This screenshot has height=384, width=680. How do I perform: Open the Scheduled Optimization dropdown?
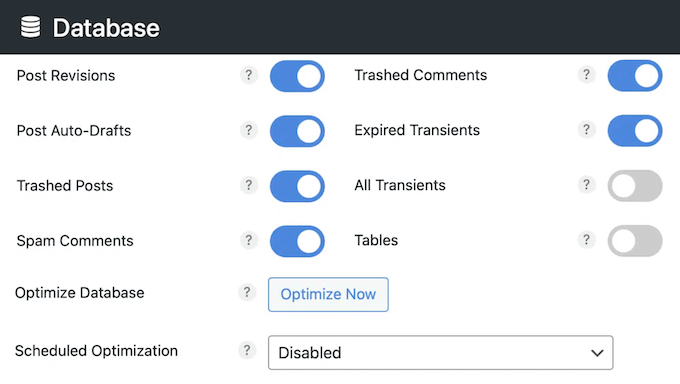click(x=441, y=353)
